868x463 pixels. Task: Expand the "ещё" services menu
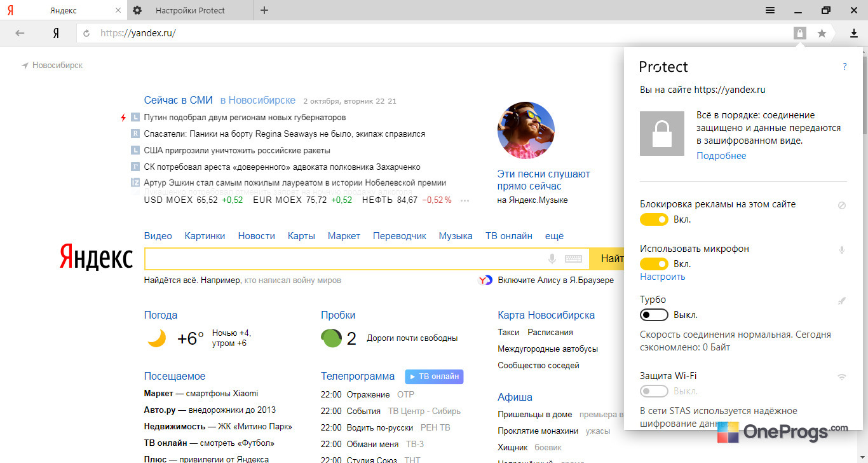click(x=555, y=236)
